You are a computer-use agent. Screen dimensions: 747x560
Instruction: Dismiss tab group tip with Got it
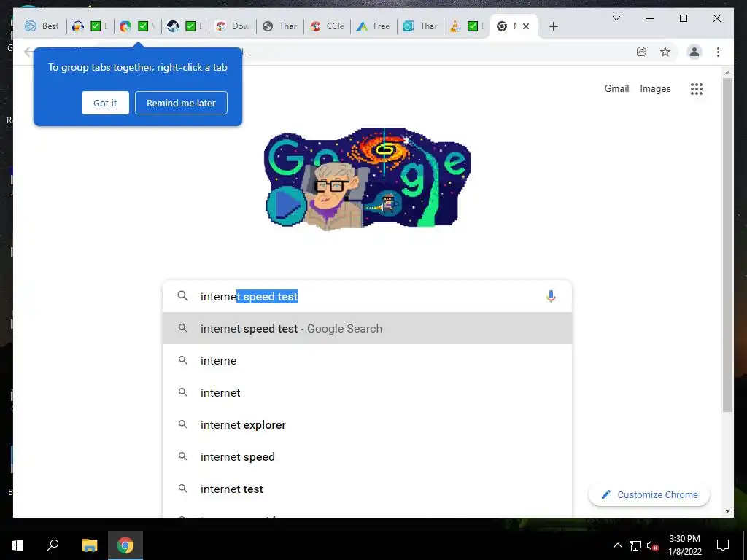pyautogui.click(x=105, y=103)
